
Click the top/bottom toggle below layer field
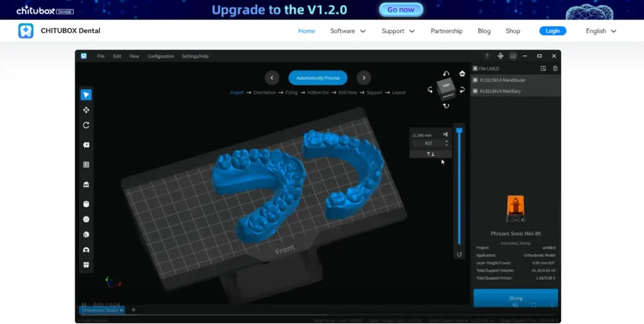click(x=430, y=154)
